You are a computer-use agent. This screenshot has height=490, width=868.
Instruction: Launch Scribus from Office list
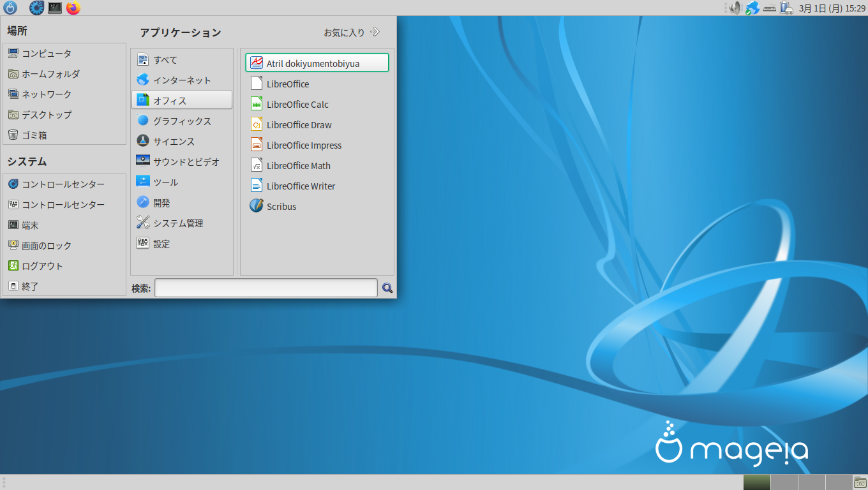tap(317, 207)
